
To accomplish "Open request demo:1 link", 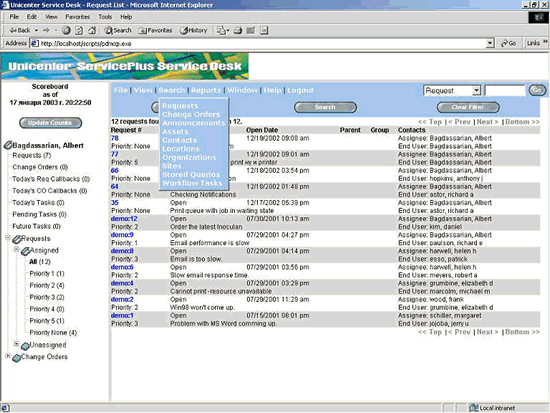I will 122,315.
